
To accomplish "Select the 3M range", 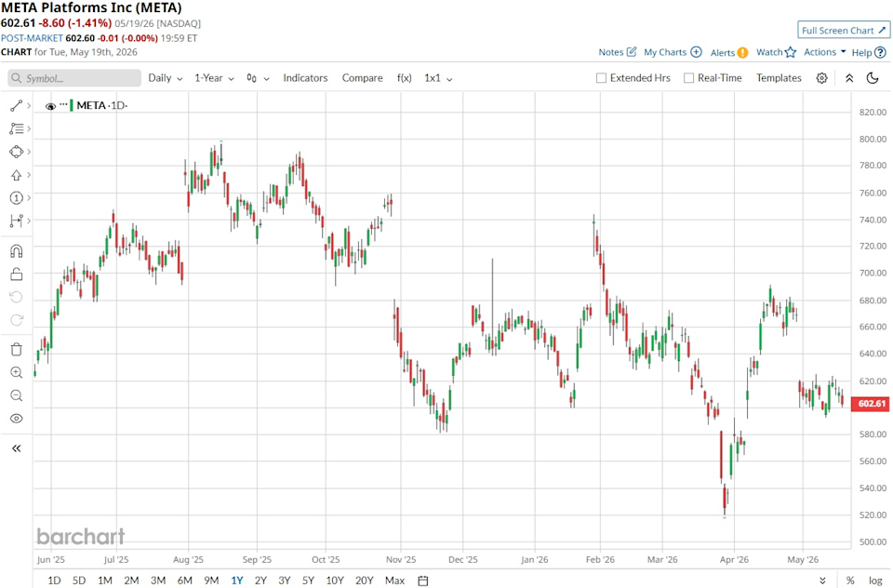I will tap(158, 581).
